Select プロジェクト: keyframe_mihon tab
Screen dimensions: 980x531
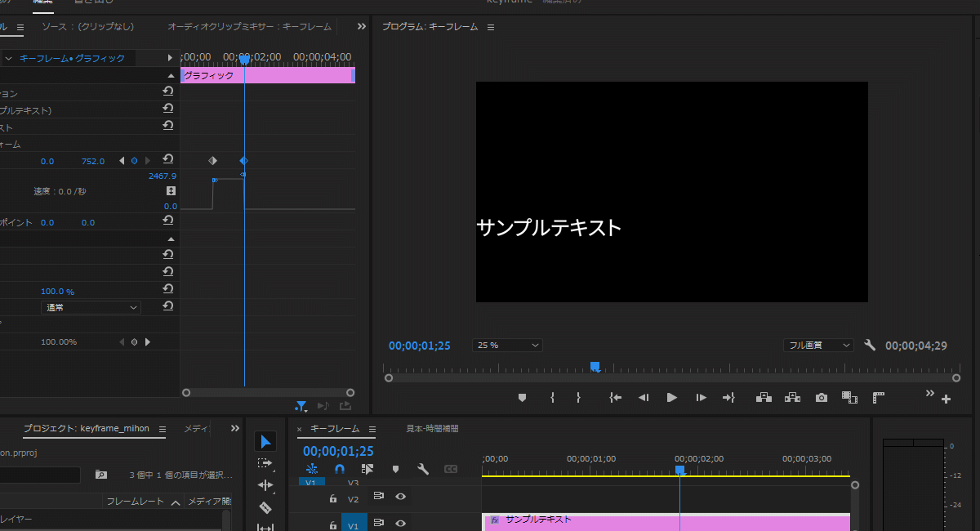tap(86, 429)
